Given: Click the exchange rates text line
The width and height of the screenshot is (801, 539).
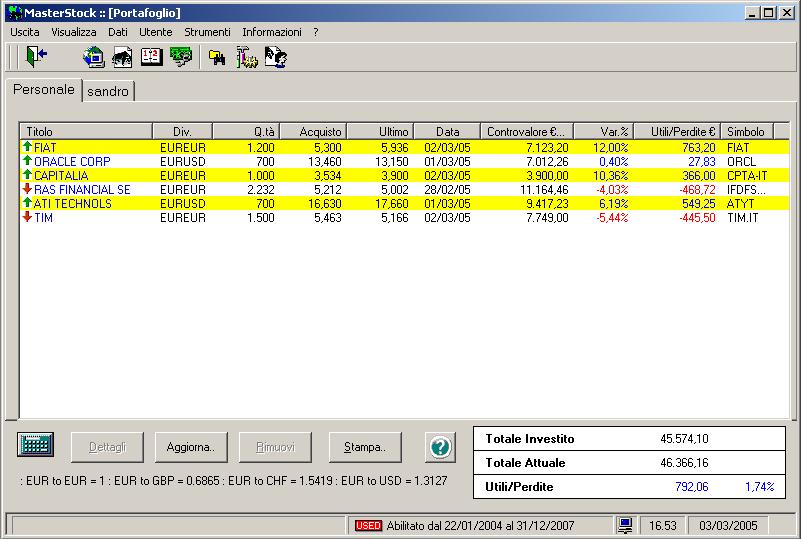Looking at the screenshot, I should (x=233, y=481).
